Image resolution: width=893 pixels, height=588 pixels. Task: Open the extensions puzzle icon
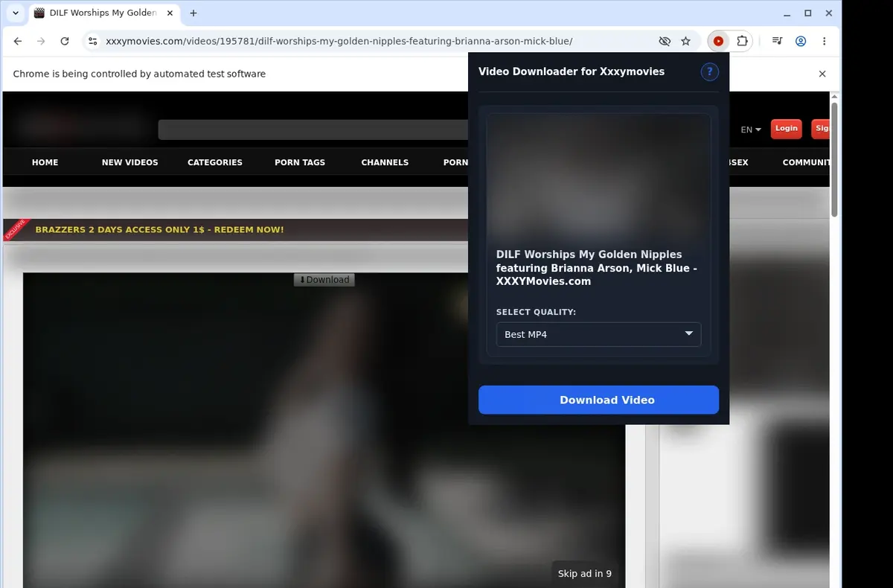pyautogui.click(x=742, y=42)
